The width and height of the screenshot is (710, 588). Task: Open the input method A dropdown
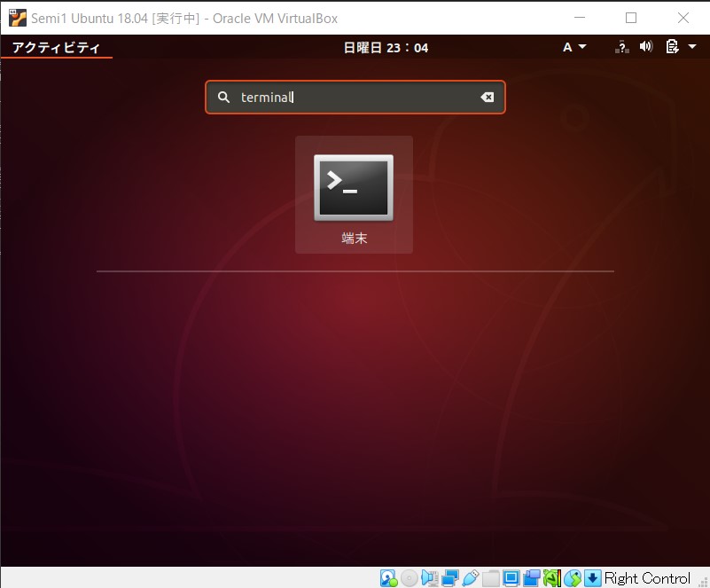click(x=574, y=47)
